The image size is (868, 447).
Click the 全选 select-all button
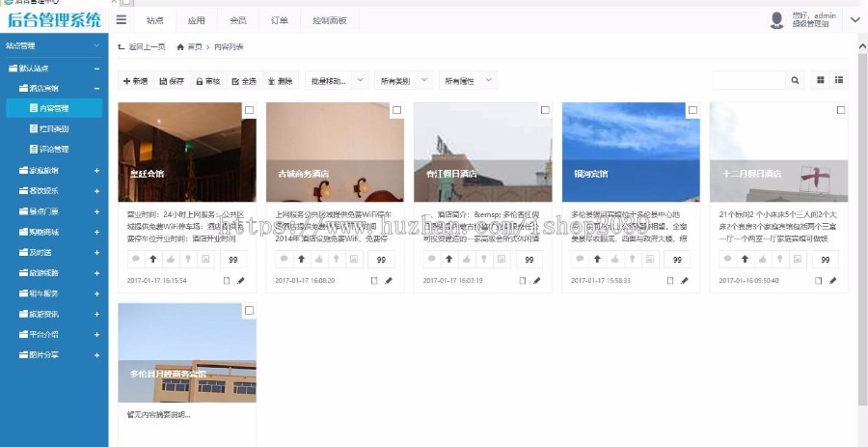(x=244, y=80)
